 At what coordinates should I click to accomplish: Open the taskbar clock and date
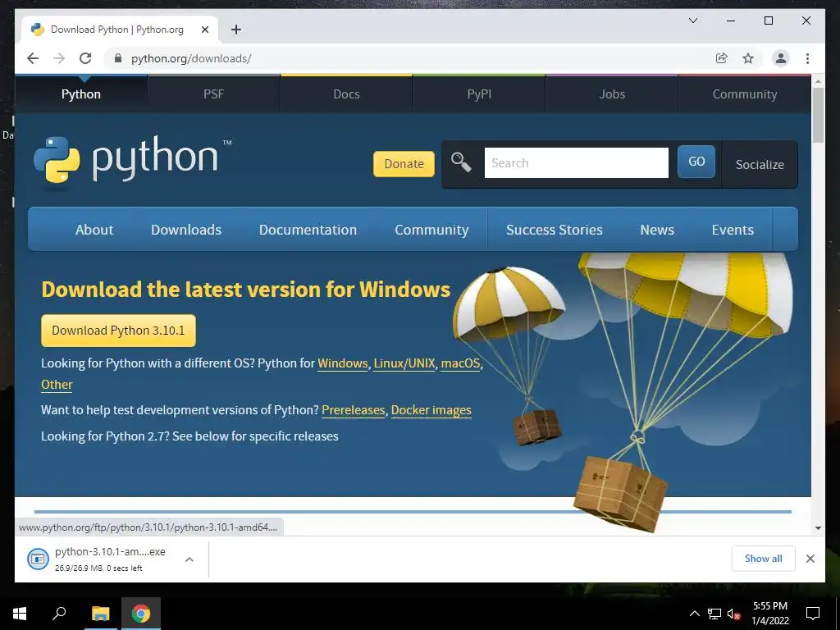tap(769, 614)
